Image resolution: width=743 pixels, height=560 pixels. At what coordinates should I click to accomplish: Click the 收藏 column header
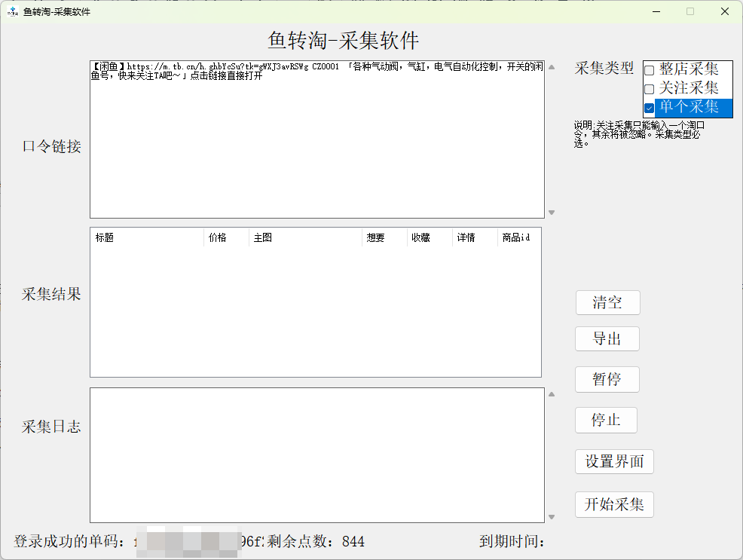point(430,237)
